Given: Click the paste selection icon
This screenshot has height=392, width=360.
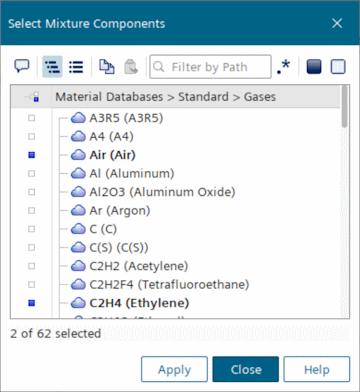Looking at the screenshot, I should pos(131,67).
